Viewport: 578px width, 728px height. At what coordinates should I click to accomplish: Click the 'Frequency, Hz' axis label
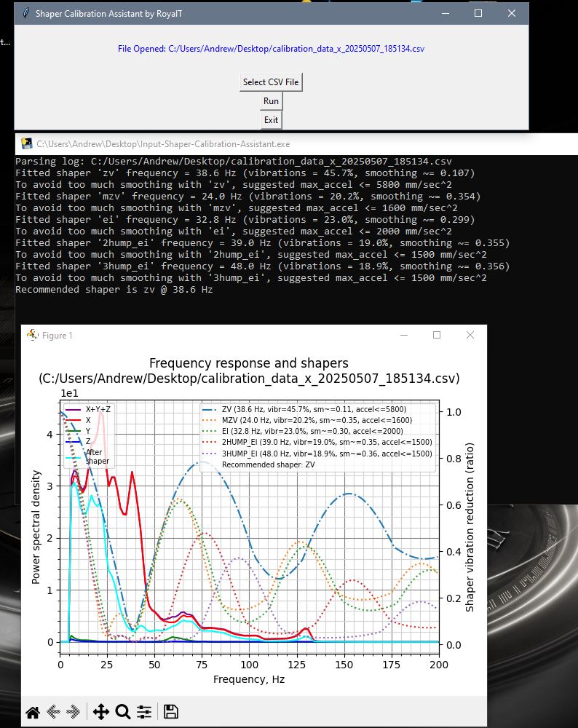pyautogui.click(x=249, y=679)
